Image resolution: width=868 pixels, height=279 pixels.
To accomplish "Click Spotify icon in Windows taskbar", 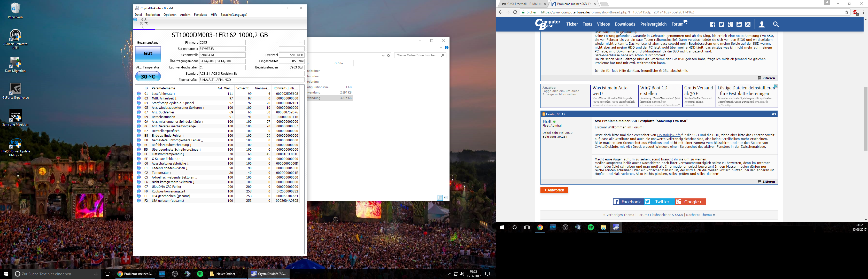I will click(x=200, y=274).
